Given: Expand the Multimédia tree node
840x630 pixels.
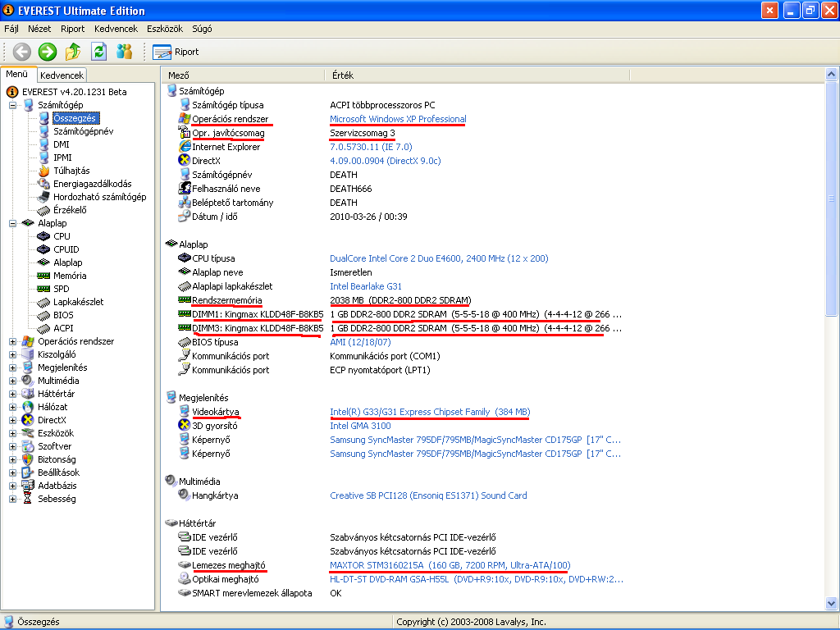Looking at the screenshot, I should (12, 381).
